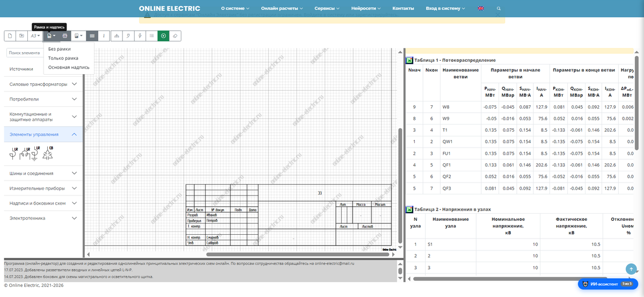Screen dimensions: 644x297
Task: Expand the 'Электротехника' category
Action: click(43, 218)
